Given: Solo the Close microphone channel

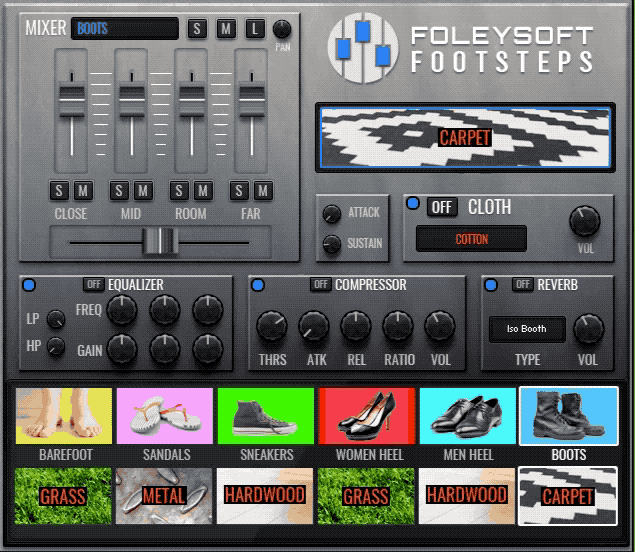Looking at the screenshot, I should click(59, 190).
